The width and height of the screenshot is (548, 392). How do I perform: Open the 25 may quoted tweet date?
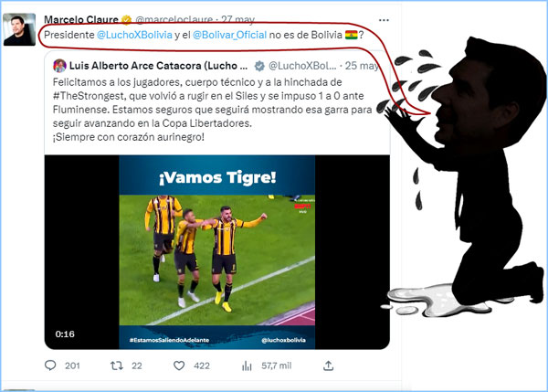362,66
